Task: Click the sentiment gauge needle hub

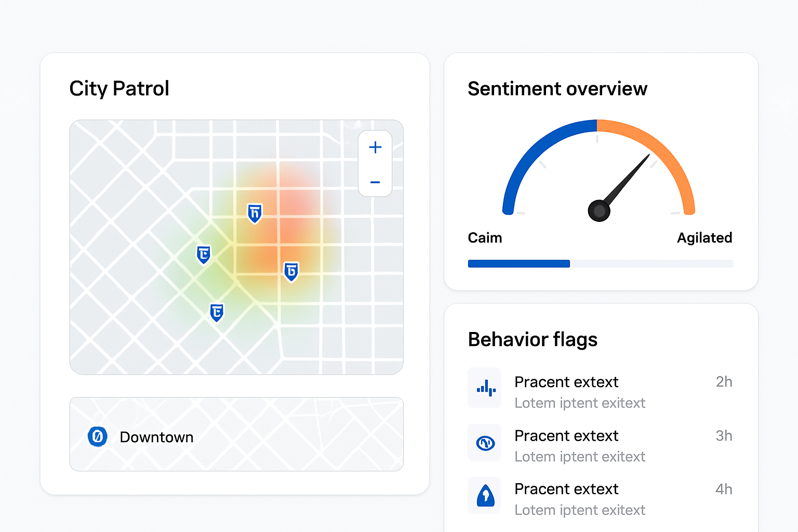Action: (599, 210)
